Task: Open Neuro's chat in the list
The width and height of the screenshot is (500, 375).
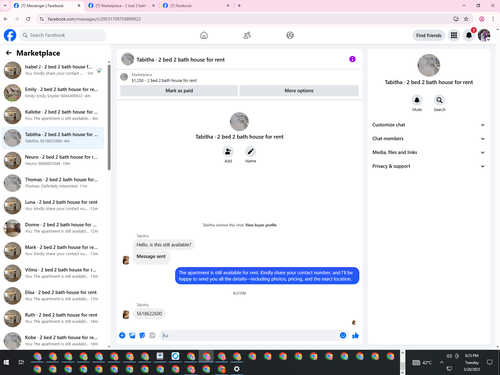Action: click(x=53, y=160)
